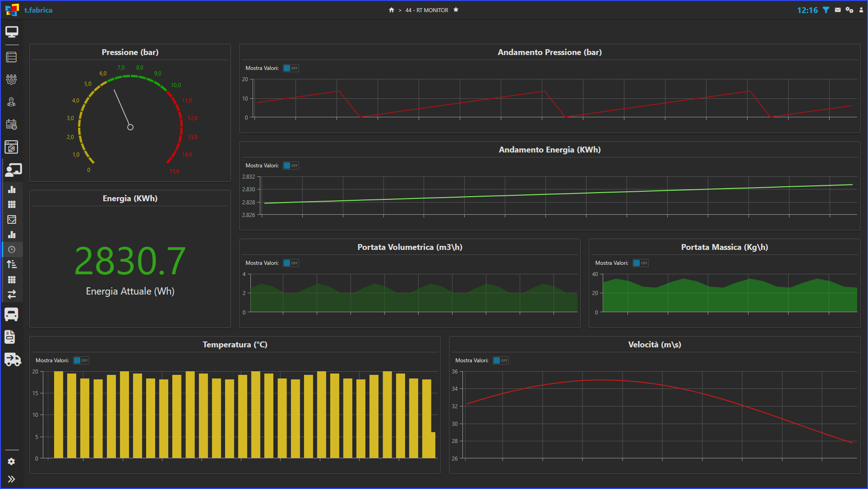Open the double-gear configuration icon in header
This screenshot has height=489, width=868.
[x=850, y=10]
